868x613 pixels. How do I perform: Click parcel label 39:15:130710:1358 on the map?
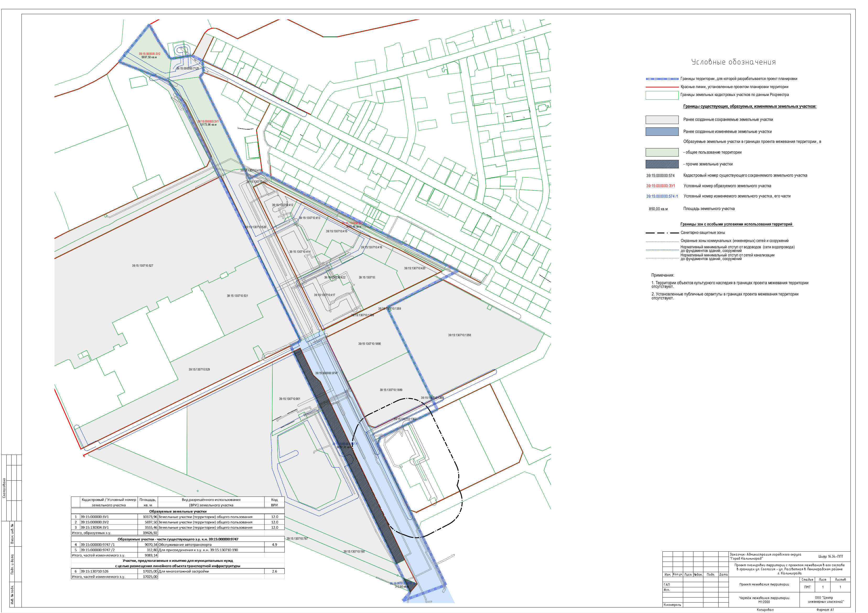point(459,335)
